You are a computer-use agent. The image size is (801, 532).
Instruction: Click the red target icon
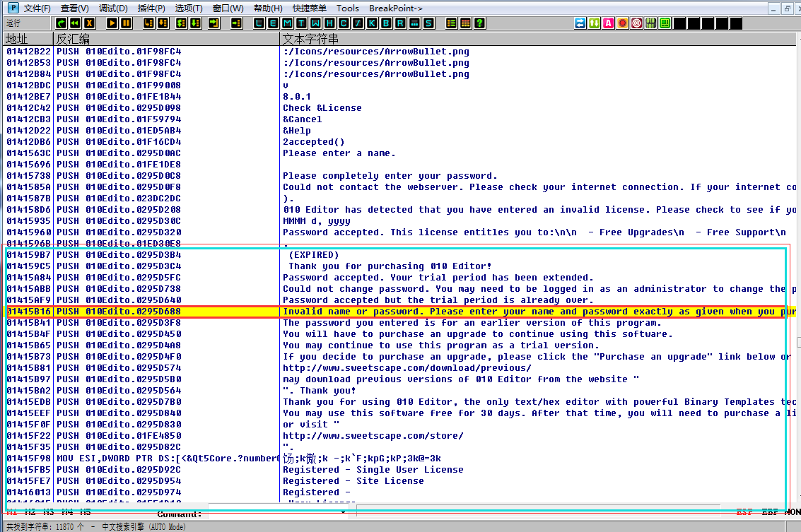(x=636, y=23)
